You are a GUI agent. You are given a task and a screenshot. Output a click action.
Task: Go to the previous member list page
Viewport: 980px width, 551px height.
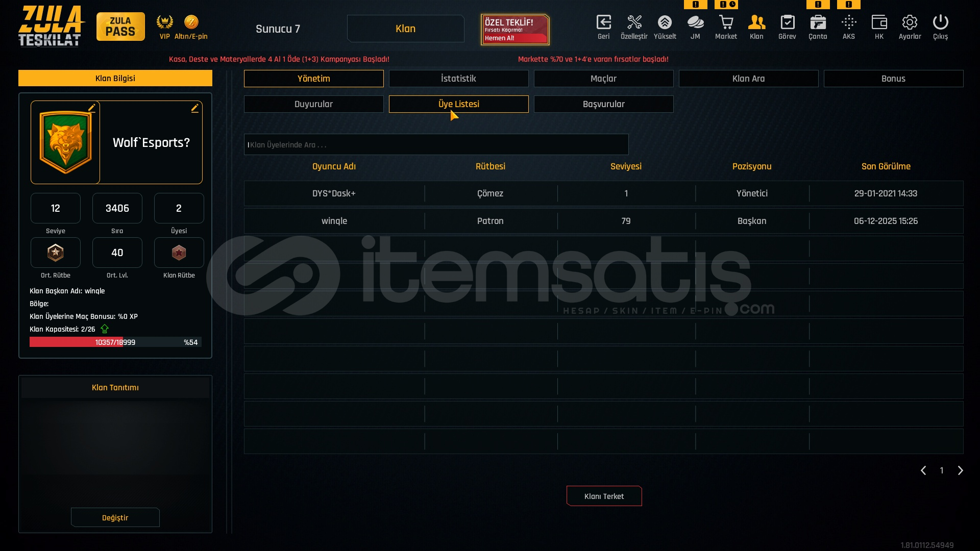(x=923, y=470)
